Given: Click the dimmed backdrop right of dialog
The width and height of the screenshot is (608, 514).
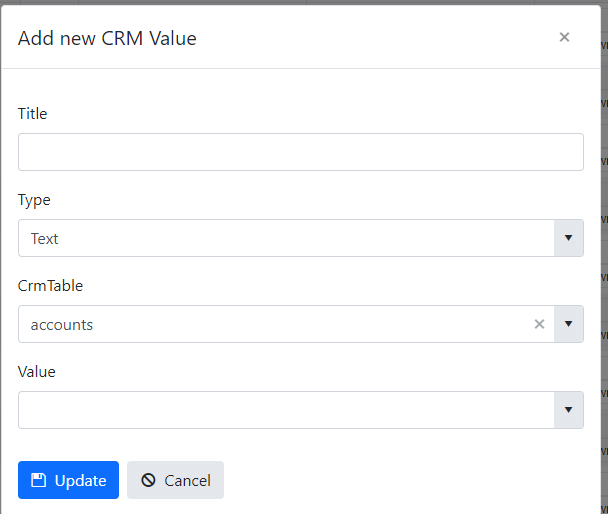Looking at the screenshot, I should pyautogui.click(x=605, y=256).
